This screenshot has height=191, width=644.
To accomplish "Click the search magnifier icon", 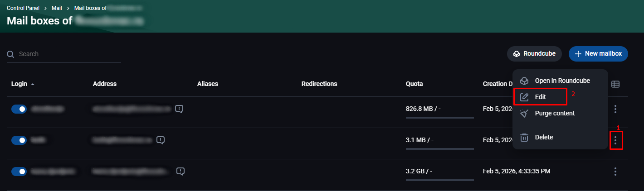I will pyautogui.click(x=11, y=54).
